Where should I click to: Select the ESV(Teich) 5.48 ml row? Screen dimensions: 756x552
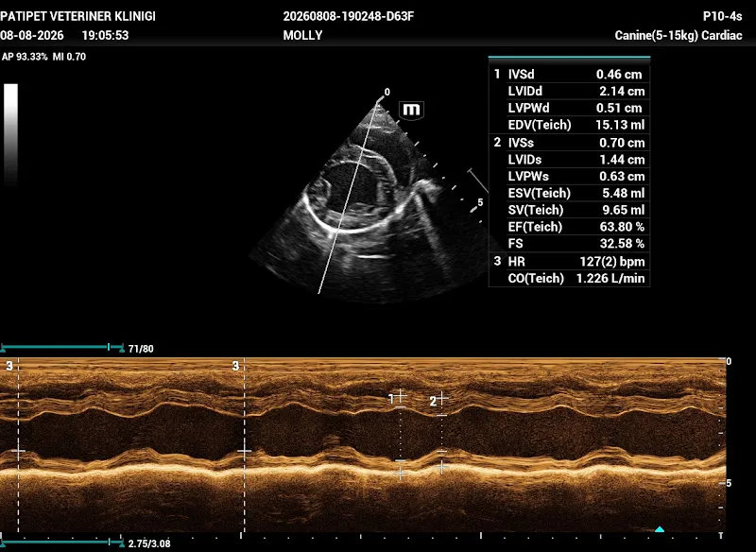pos(570,194)
